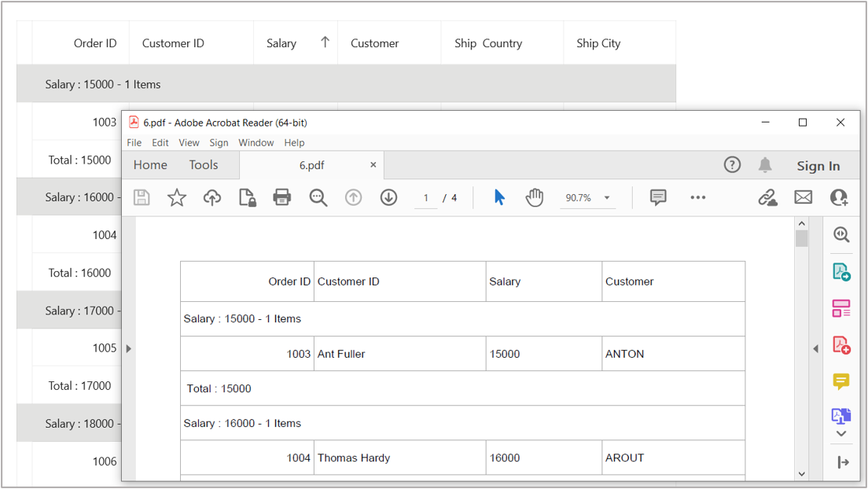Click the Print file icon
Viewport: 868px width, 489px height.
click(282, 197)
